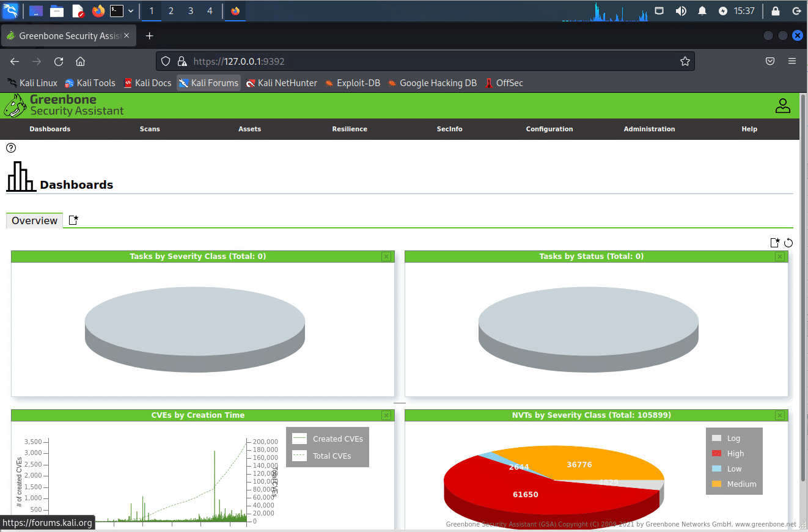Open the Firefox hamburger menu
The image size is (808, 532).
[x=792, y=61]
